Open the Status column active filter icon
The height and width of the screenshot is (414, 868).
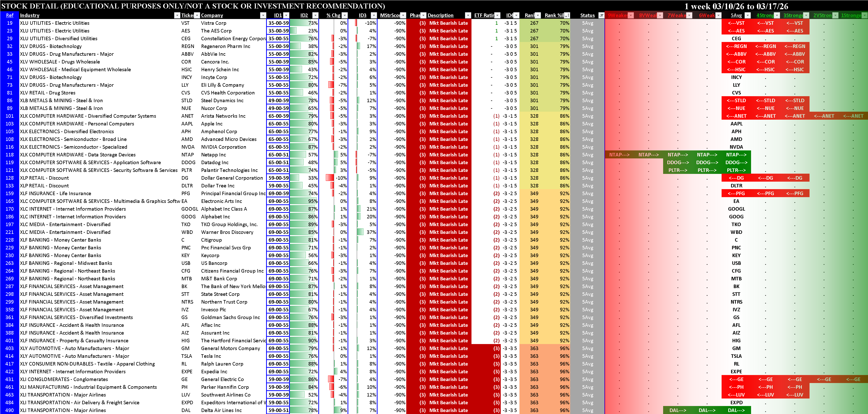point(601,15)
